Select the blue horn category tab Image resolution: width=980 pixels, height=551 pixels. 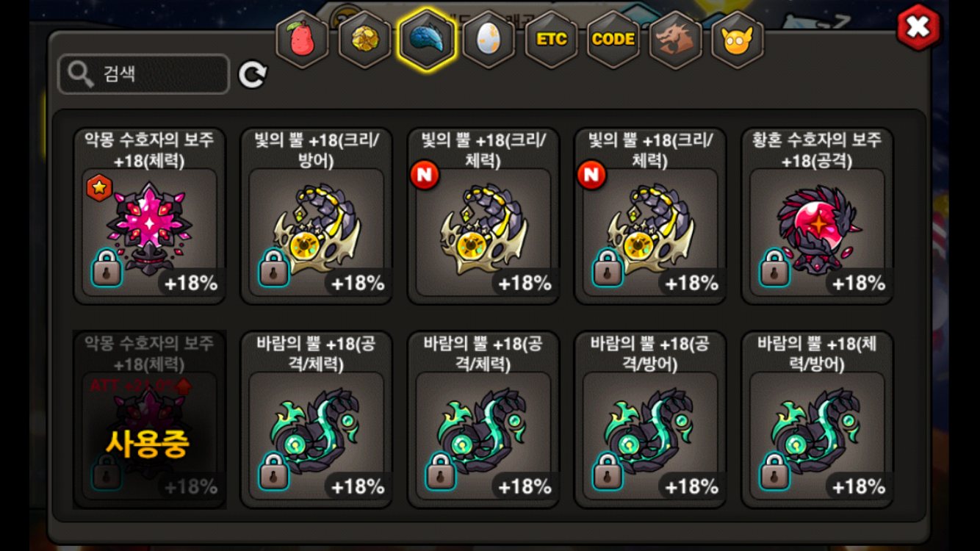pos(427,40)
